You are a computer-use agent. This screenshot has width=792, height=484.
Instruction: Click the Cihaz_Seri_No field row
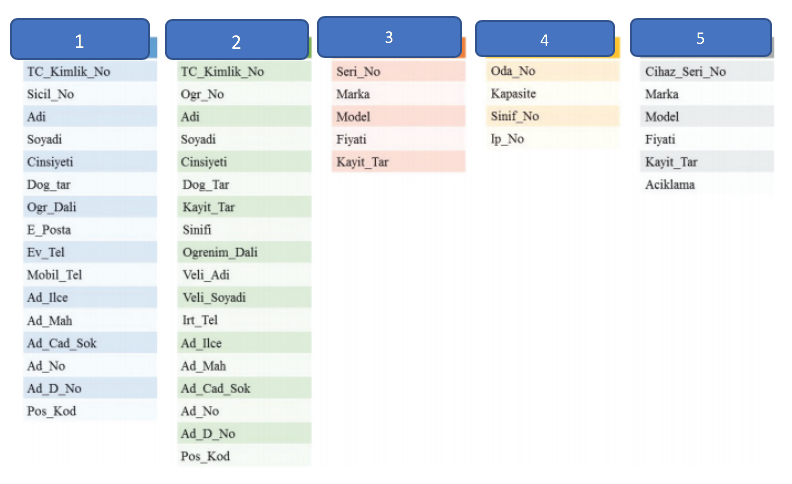(707, 71)
